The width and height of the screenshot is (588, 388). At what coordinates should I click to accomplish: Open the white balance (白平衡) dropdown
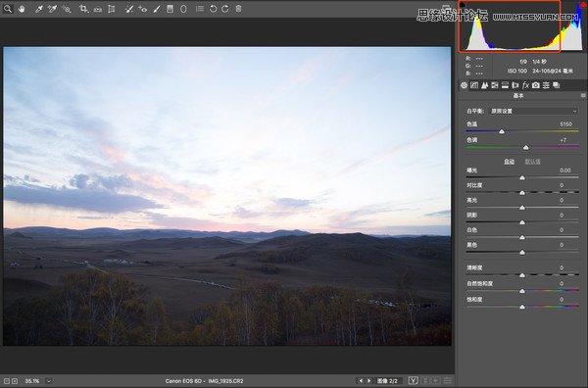coord(534,111)
